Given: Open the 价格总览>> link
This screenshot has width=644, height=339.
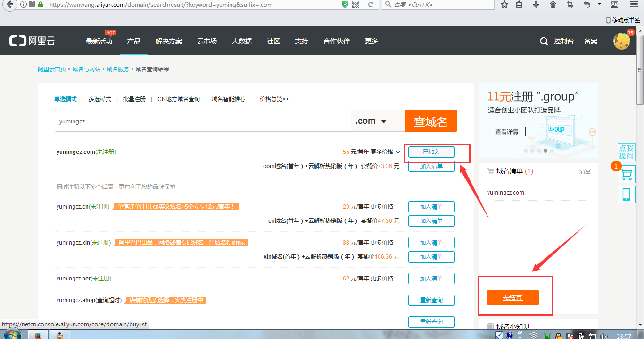Looking at the screenshot, I should coord(274,99).
